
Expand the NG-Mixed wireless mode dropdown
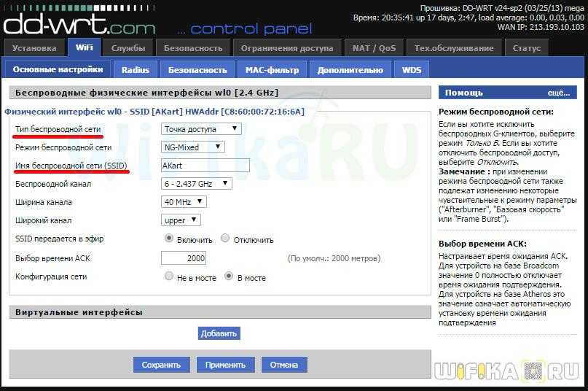coord(192,147)
